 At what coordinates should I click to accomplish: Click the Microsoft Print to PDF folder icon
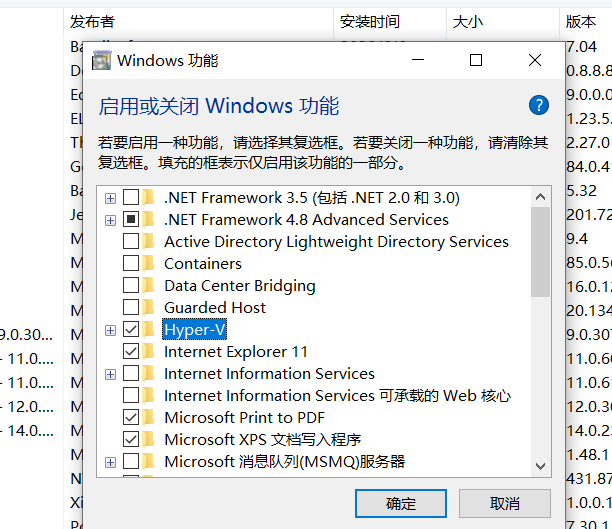pos(148,418)
